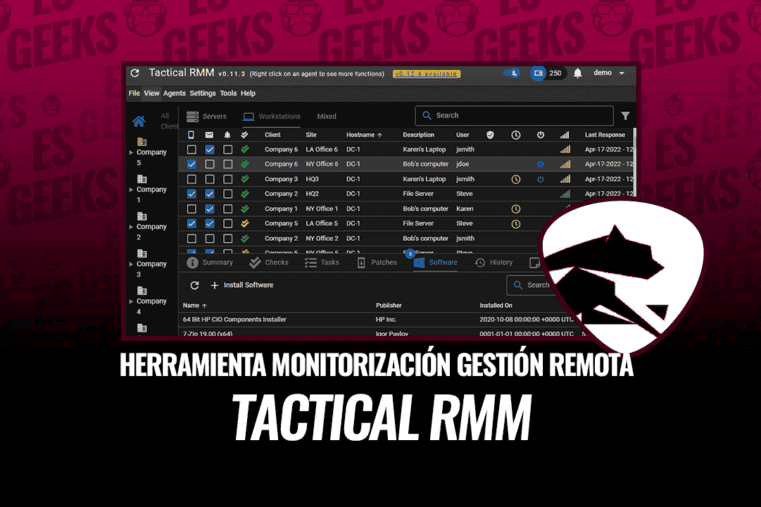Enable SMS alert for Karen's Laptop LA Office 6

pos(192,149)
